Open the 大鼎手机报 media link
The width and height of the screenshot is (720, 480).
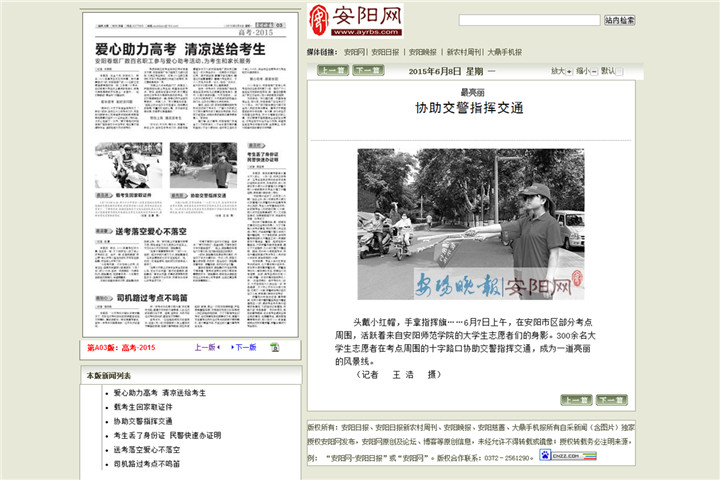click(x=504, y=52)
